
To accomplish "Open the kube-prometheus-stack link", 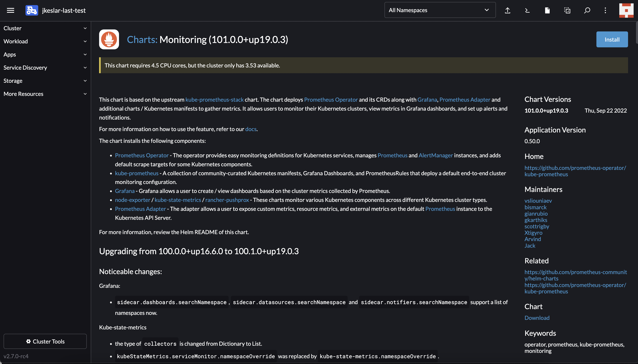I will [214, 99].
